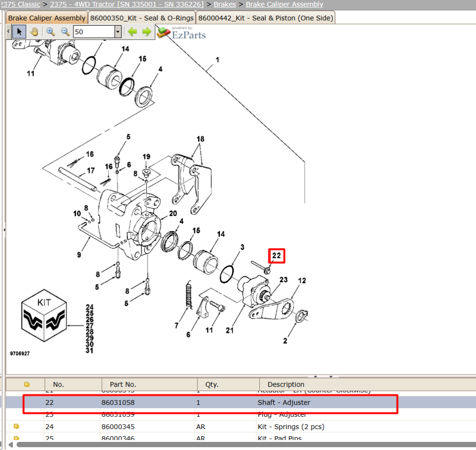
Task: Select callout 9 by the tube
Action: pos(79,255)
